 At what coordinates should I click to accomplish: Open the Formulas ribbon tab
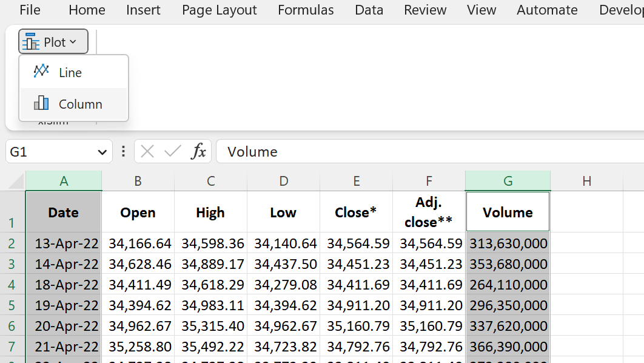point(306,10)
